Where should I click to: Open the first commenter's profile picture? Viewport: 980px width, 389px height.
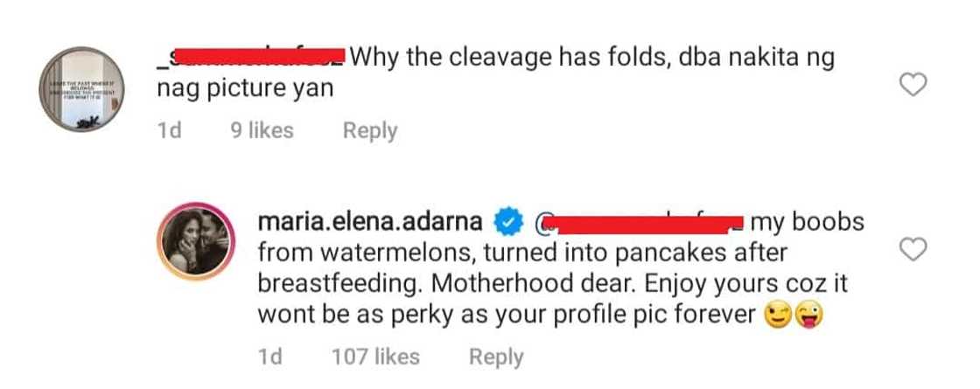point(87,88)
